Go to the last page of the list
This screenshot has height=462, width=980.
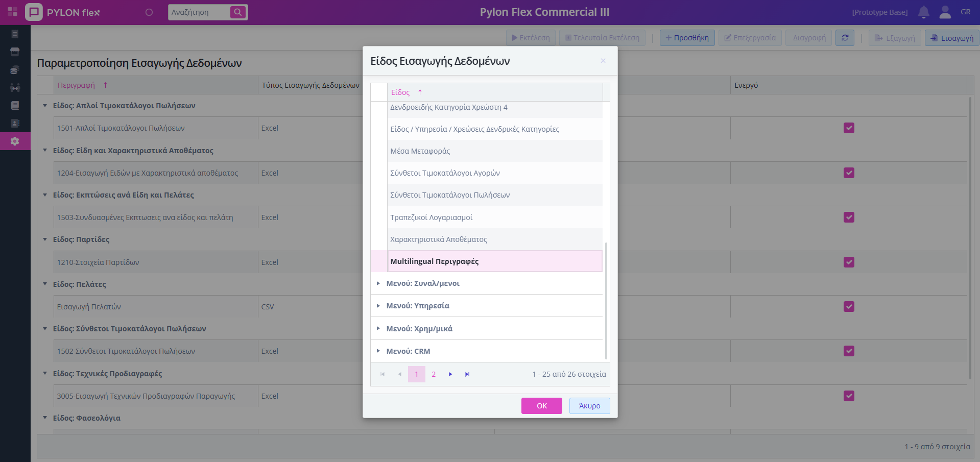467,374
